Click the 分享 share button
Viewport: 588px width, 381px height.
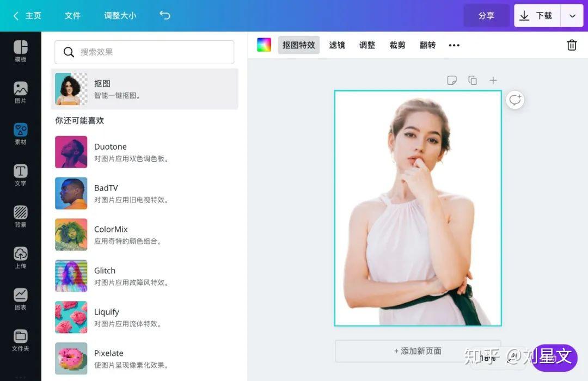click(x=486, y=16)
